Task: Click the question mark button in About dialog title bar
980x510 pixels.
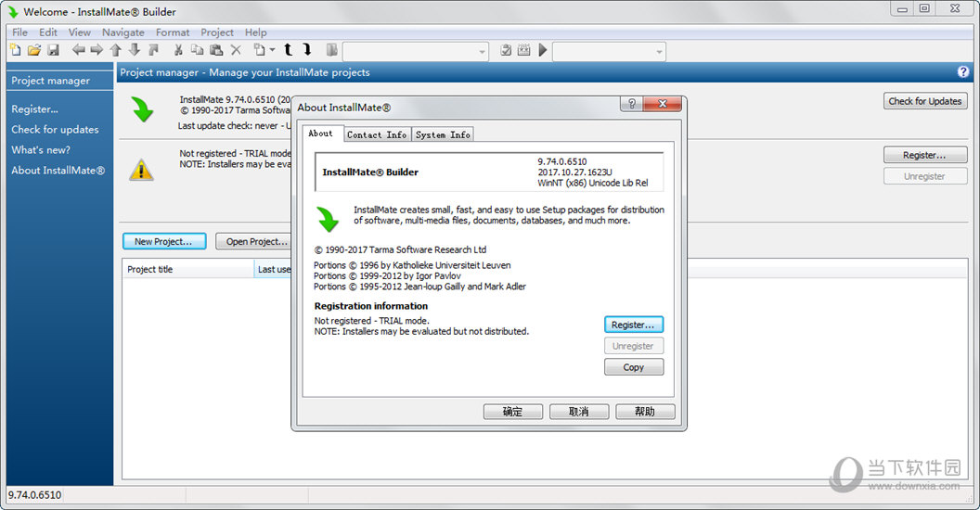Action: point(631,104)
